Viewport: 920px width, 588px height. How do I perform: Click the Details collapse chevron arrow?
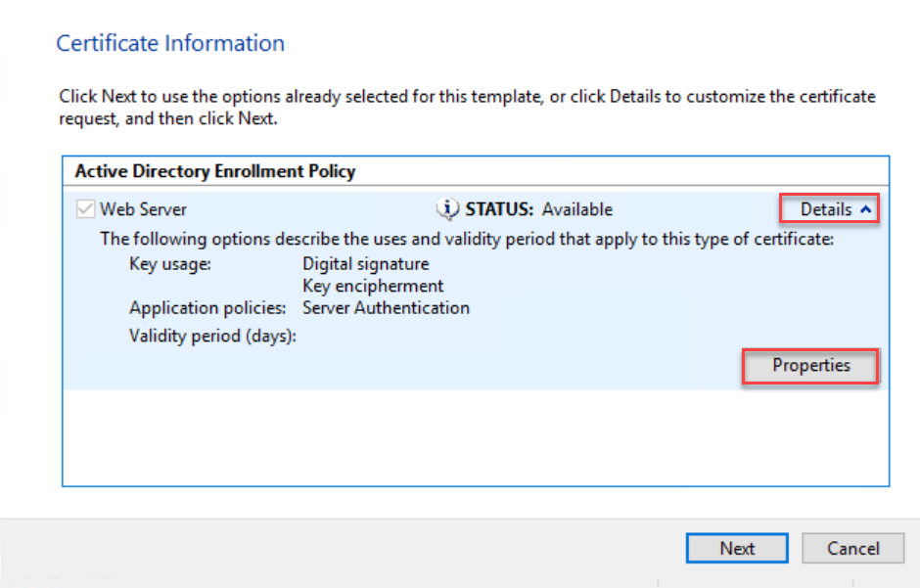click(x=865, y=209)
